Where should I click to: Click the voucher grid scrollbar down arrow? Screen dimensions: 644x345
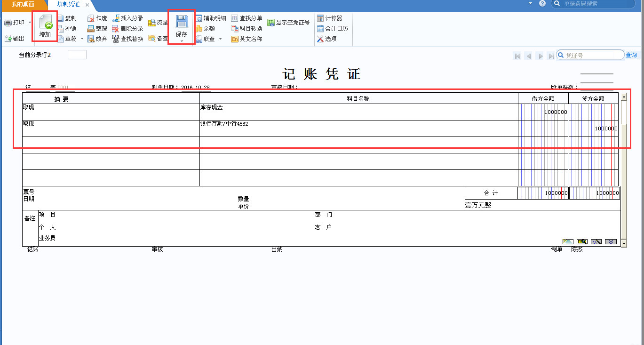(x=624, y=243)
